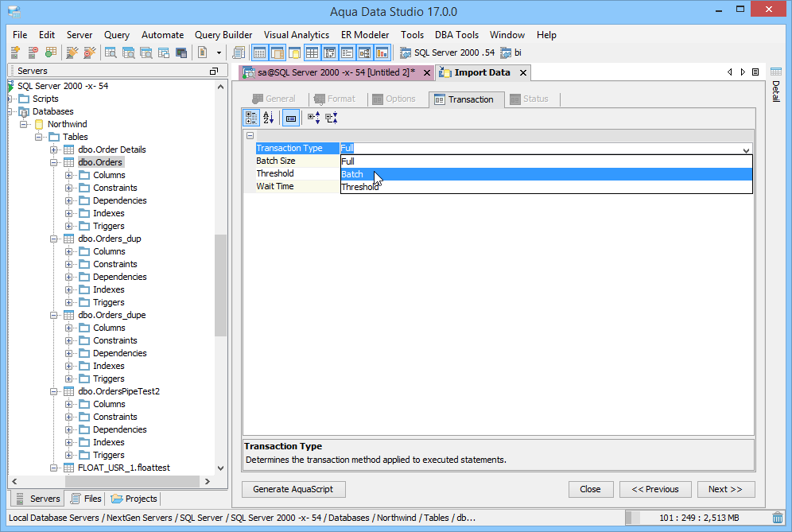
Task: Collapse the dbo.OrdersPipeTest2 table node
Action: click(x=53, y=391)
